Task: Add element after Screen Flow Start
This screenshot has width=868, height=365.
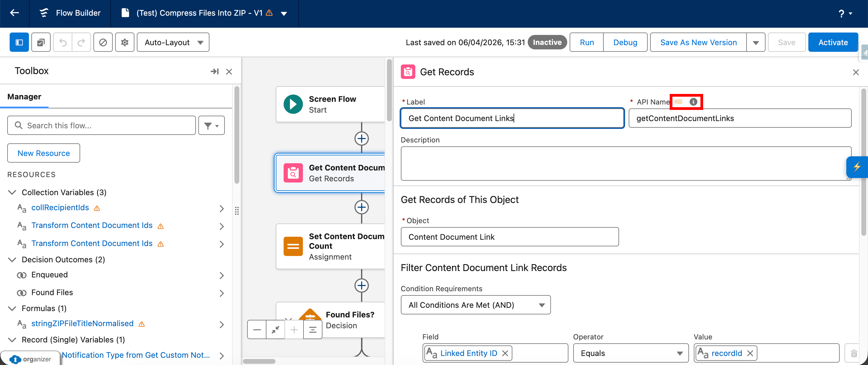Action: coord(361,139)
